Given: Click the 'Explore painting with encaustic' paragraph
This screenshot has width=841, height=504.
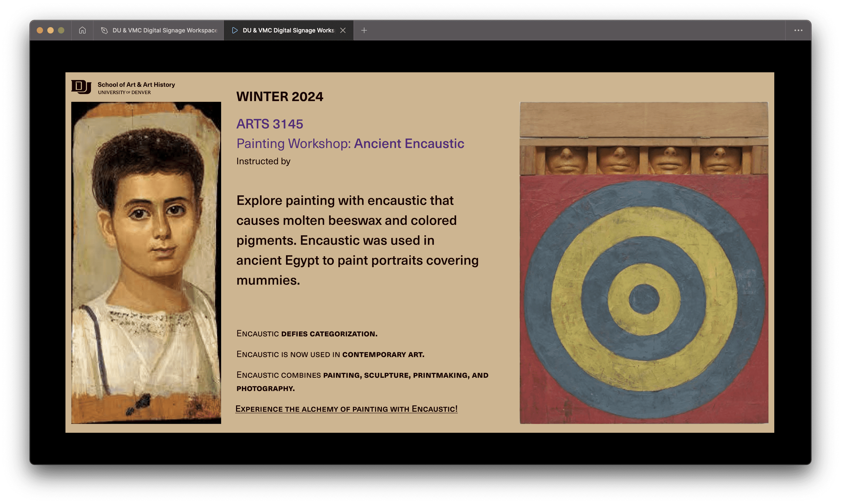Looking at the screenshot, I should click(x=357, y=240).
